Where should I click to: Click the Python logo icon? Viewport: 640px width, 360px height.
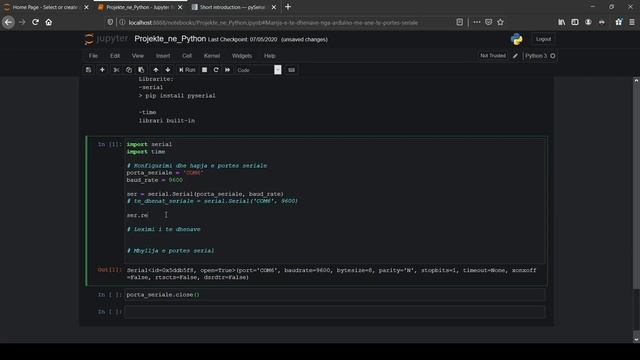point(516,39)
